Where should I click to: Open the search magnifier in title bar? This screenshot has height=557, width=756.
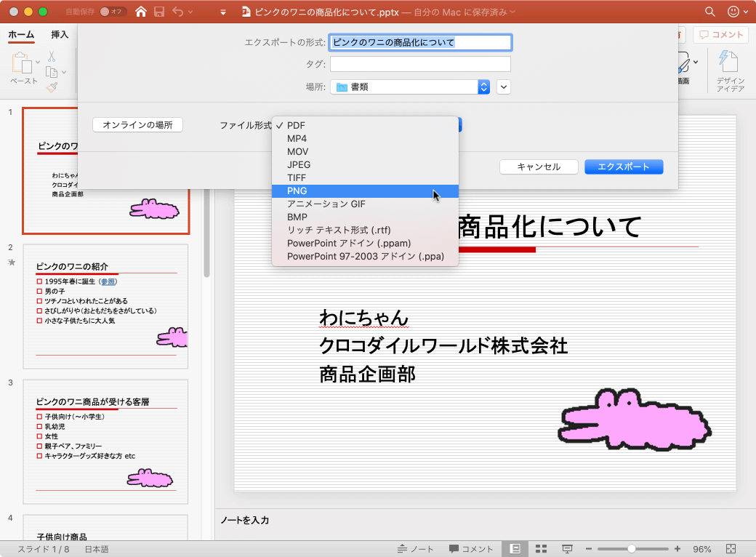point(710,12)
